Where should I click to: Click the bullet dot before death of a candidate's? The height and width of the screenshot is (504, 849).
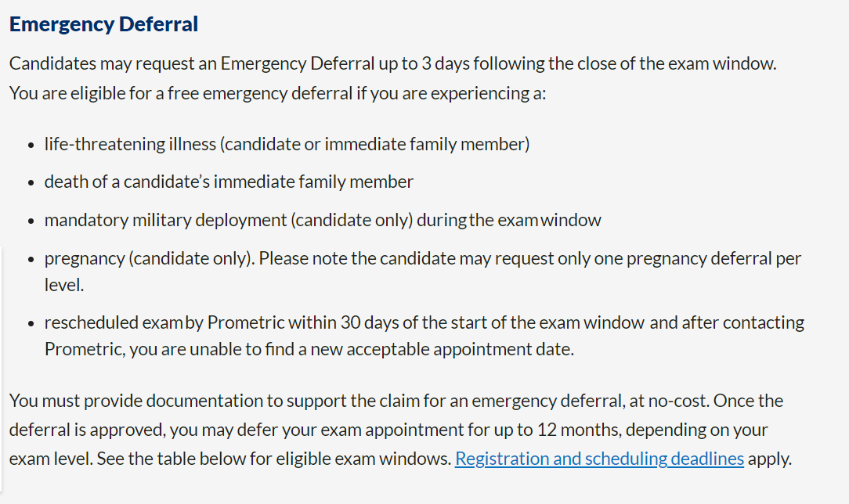coord(30,183)
